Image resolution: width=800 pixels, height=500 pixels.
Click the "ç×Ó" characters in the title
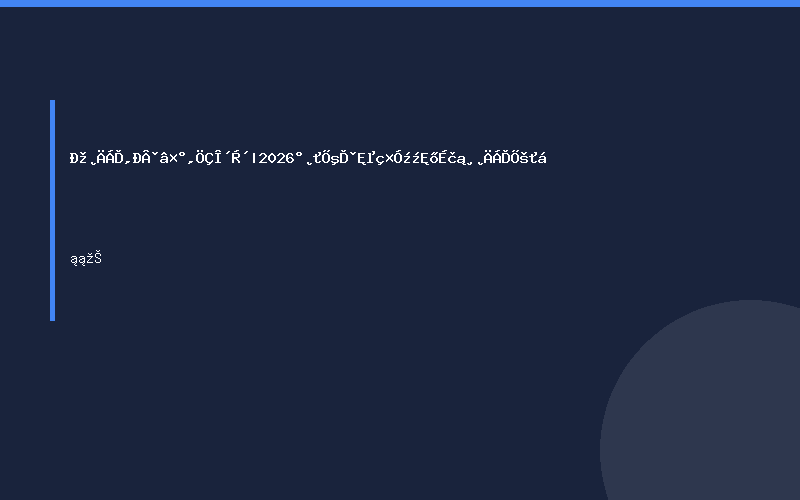pyautogui.click(x=389, y=158)
